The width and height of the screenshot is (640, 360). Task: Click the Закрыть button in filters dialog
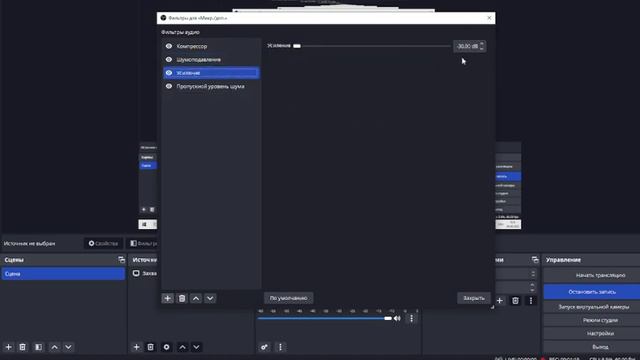click(473, 298)
